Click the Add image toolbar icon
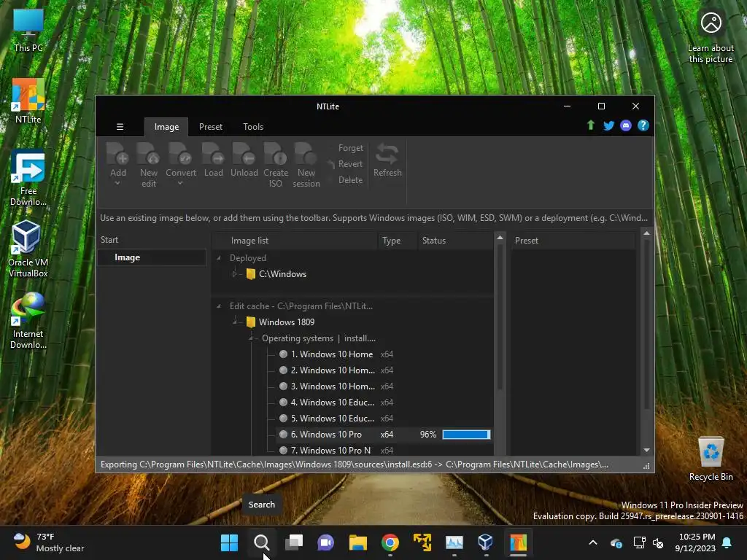The height and width of the screenshot is (560, 747). [x=117, y=155]
